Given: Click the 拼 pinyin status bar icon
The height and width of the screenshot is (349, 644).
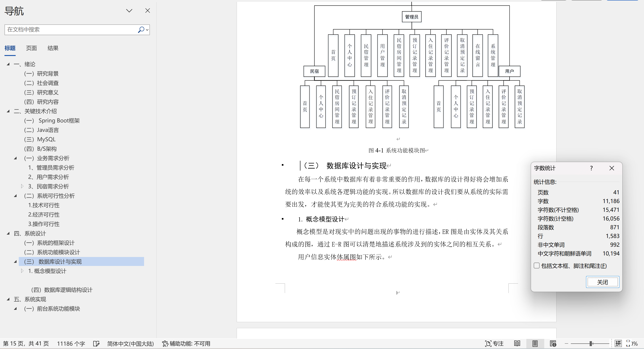Looking at the screenshot, I should click(x=618, y=343).
